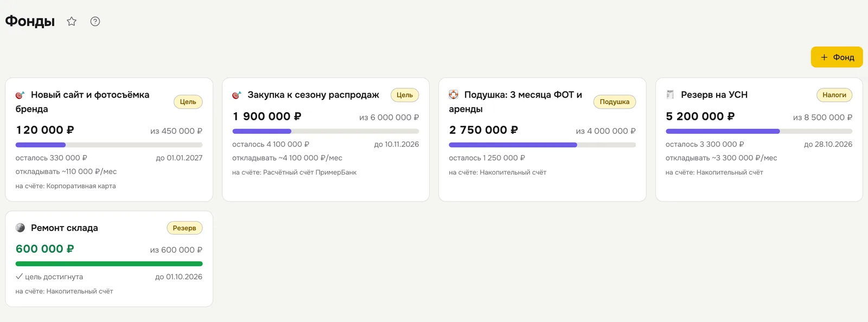The width and height of the screenshot is (868, 322).
Task: Click the target icon on Новый сайт card
Action: tap(20, 95)
